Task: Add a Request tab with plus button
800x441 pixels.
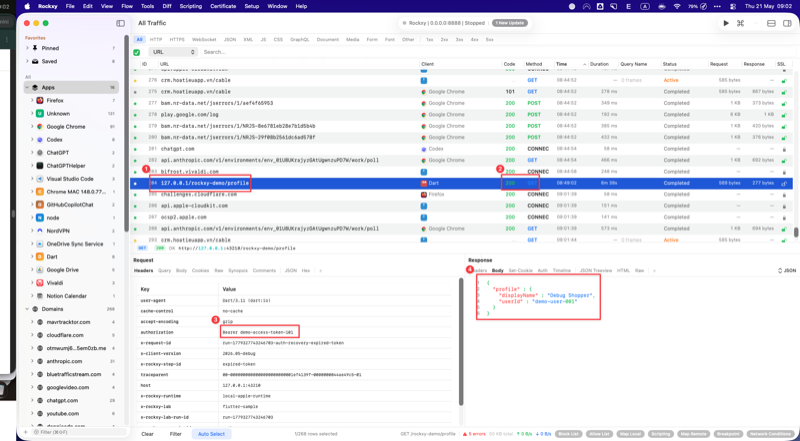Action: [320, 271]
